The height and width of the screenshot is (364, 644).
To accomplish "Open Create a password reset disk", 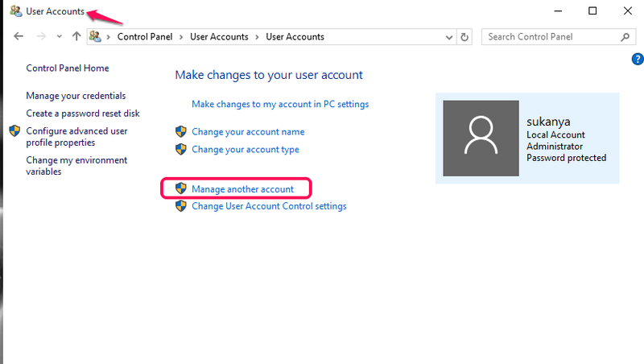I will tap(83, 114).
